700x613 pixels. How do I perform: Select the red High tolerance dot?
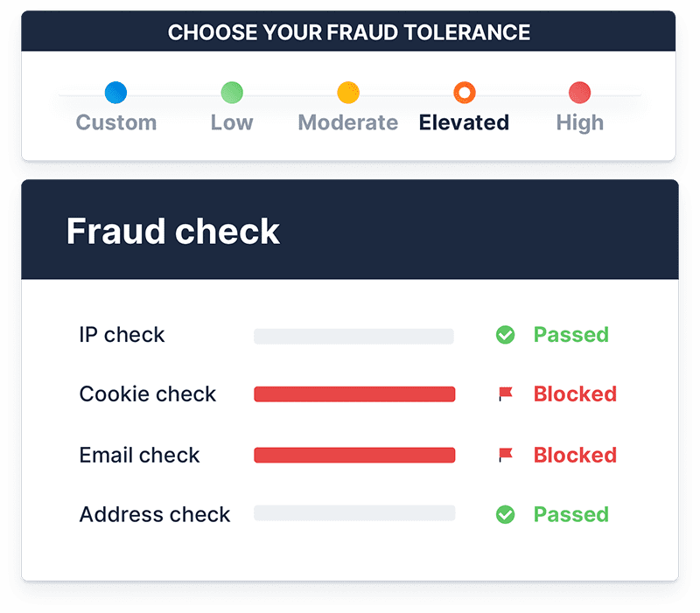coord(579,93)
